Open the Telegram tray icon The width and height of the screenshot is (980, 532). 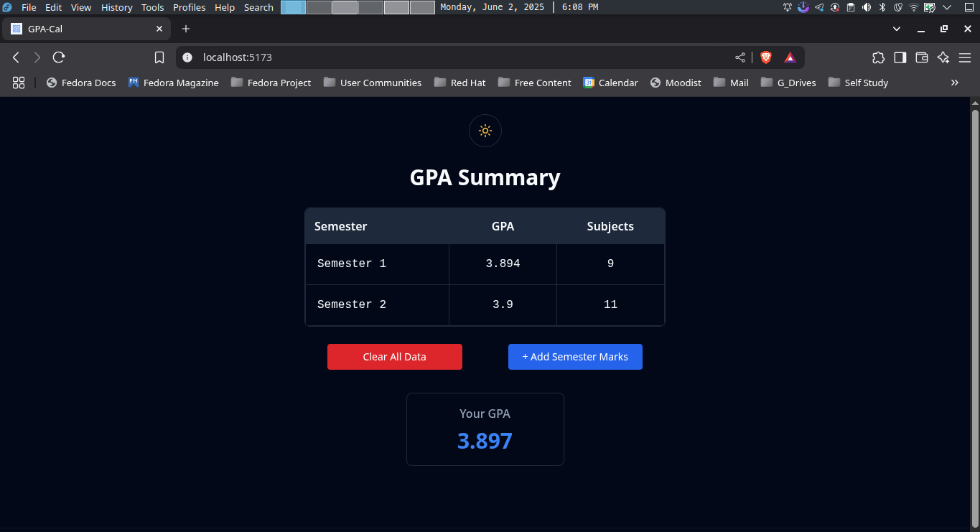click(819, 7)
